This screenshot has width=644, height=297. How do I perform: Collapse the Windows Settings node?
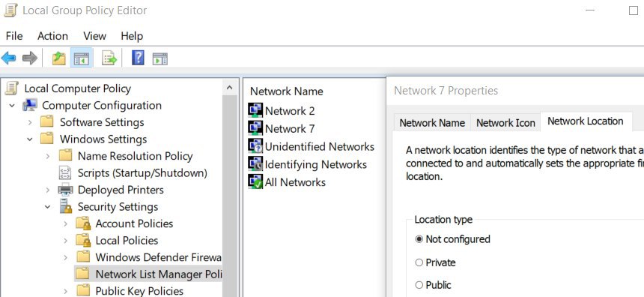pyautogui.click(x=30, y=139)
